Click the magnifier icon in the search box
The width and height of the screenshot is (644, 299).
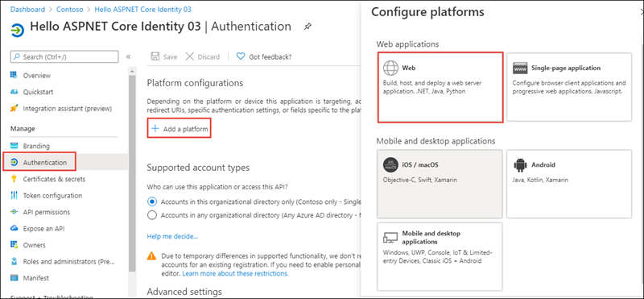tap(16, 56)
